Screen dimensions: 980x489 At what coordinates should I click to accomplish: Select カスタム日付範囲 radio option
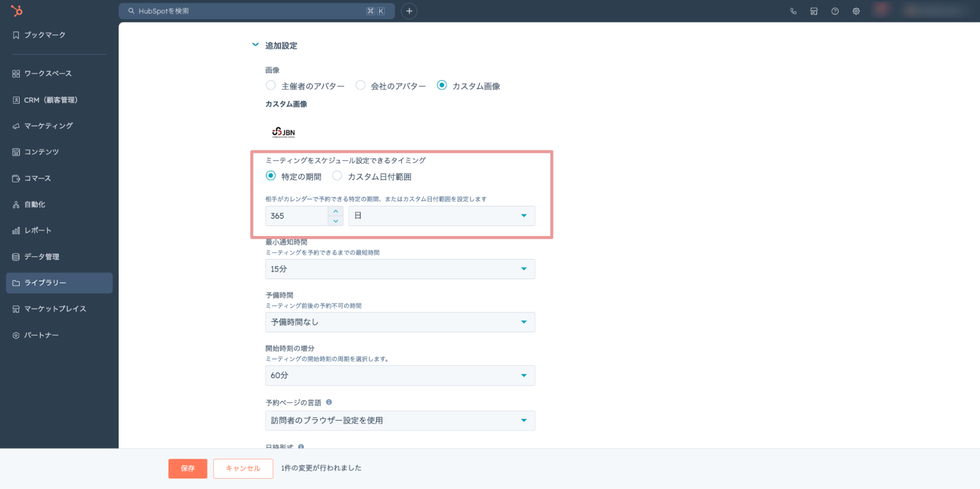[337, 176]
